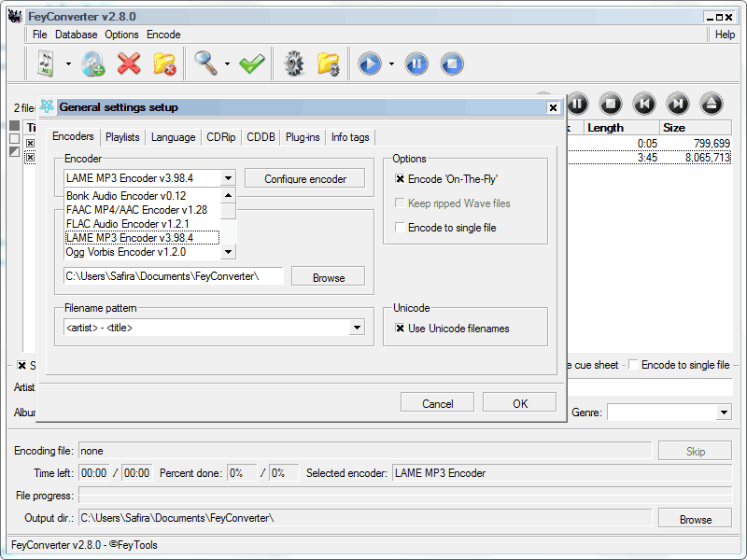Screen dimensions: 747x560
Task: Open the dropdown arrow beside add files icon
Action: pyautogui.click(x=68, y=63)
